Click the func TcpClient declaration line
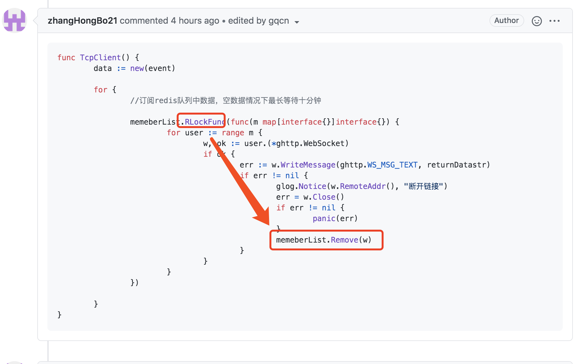 tap(98, 57)
